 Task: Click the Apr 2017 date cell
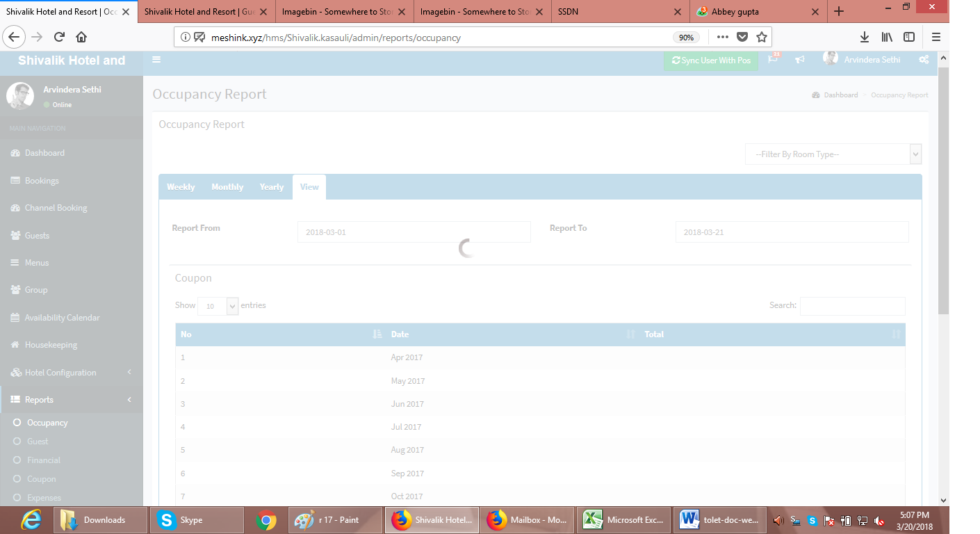(407, 357)
